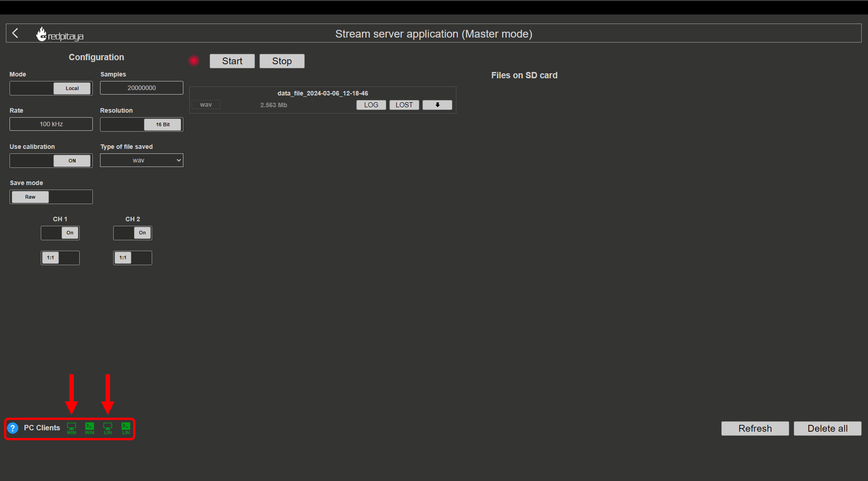Click the Rate field showing 100 kHz
The width and height of the screenshot is (868, 481).
[51, 124]
